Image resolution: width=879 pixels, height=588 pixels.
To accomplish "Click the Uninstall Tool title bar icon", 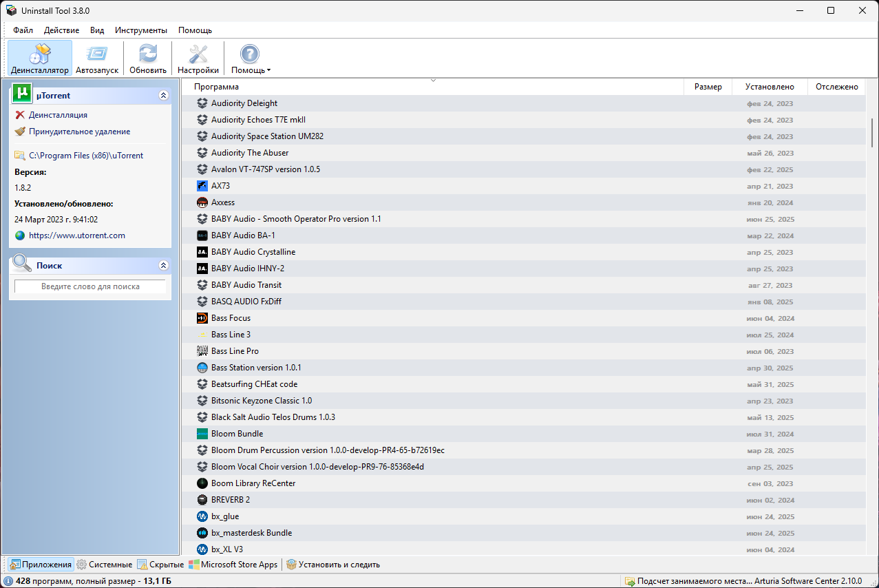I will click(11, 10).
